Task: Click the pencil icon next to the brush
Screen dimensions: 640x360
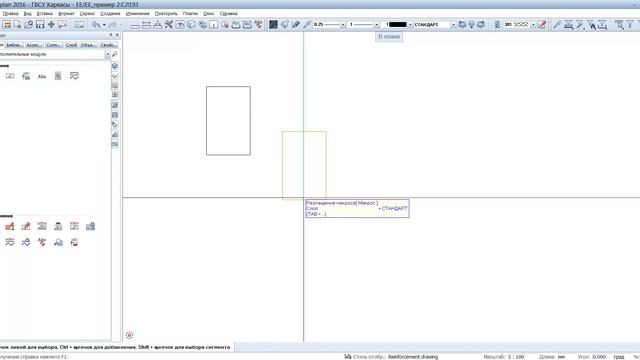Action: click(x=296, y=24)
